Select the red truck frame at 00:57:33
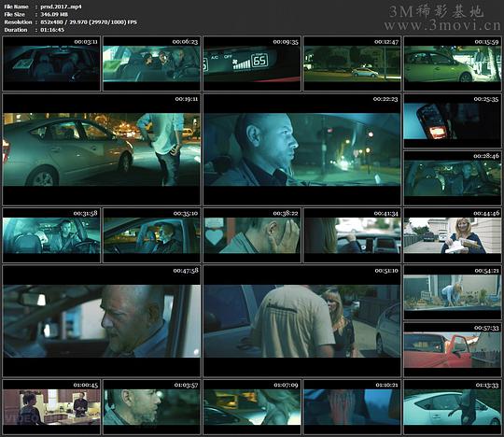This screenshot has width=504, height=437. 453,350
